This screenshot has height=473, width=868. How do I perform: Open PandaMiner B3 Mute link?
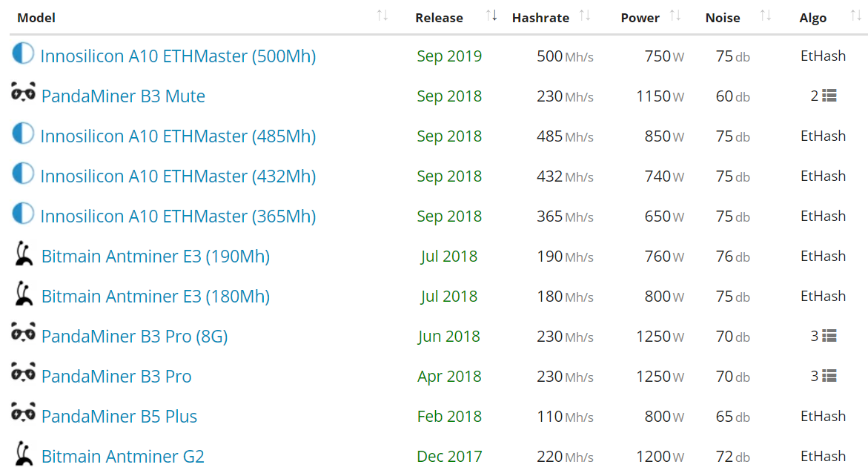coord(123,96)
